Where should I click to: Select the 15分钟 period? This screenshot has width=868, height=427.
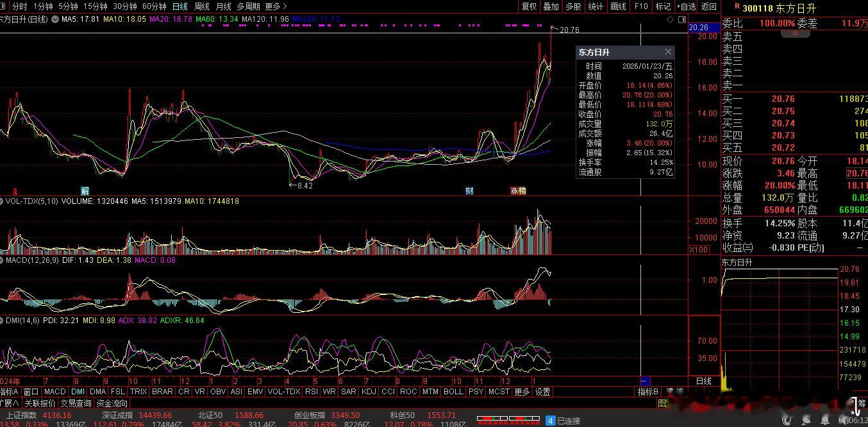pyautogui.click(x=96, y=6)
